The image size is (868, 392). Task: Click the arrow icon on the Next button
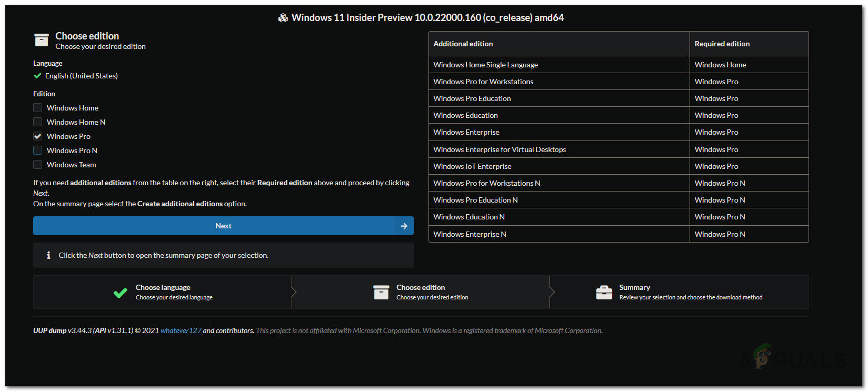404,226
